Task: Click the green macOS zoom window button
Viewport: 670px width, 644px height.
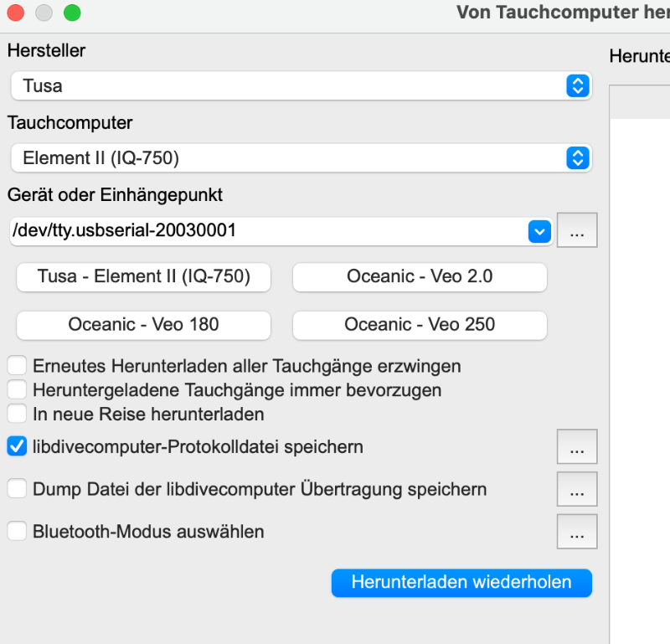Action: point(72,13)
